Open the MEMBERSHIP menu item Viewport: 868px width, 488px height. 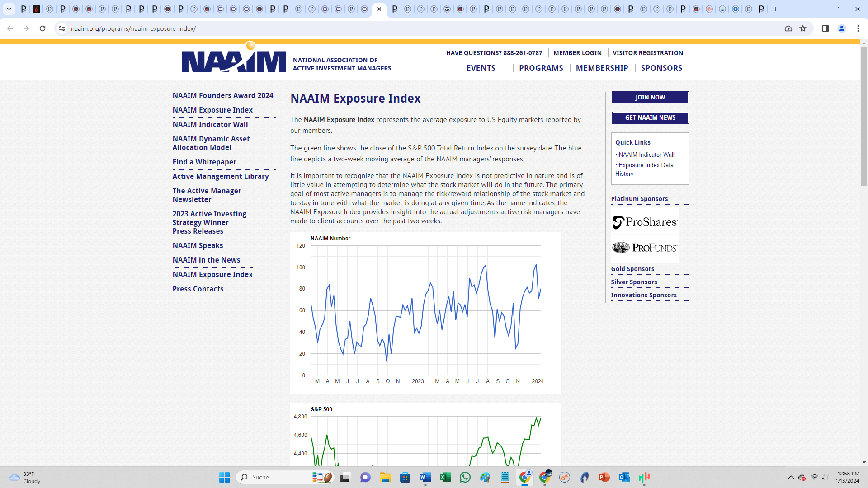(x=602, y=68)
